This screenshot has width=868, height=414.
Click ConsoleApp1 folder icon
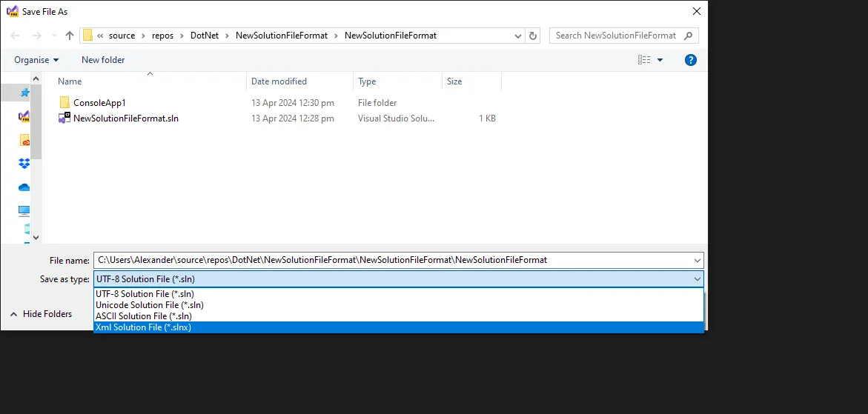(x=64, y=103)
